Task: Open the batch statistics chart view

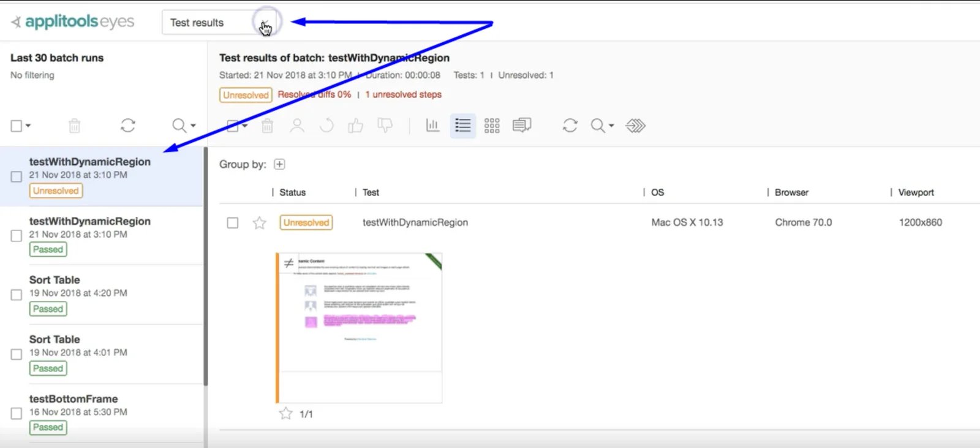Action: pyautogui.click(x=432, y=126)
